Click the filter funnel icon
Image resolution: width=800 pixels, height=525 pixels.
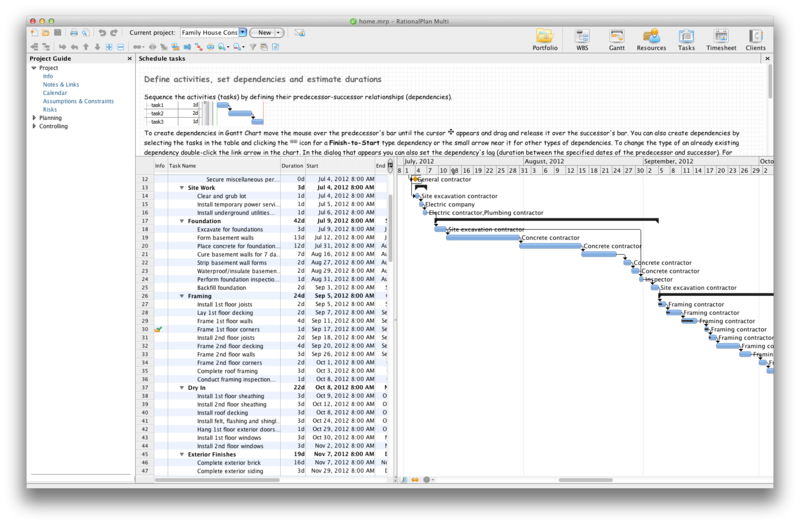pyautogui.click(x=253, y=47)
